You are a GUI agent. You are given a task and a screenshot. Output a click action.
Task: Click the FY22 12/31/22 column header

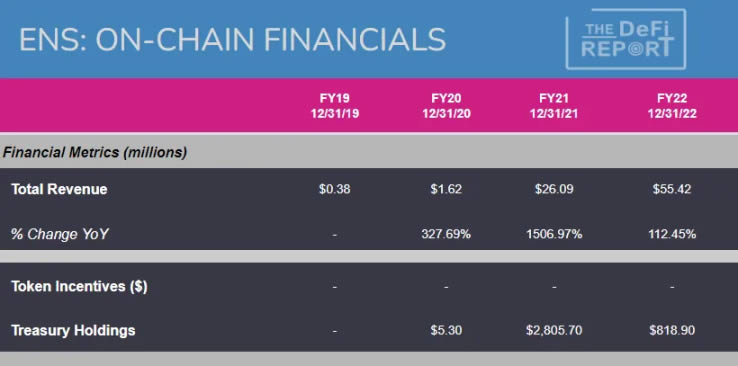tap(672, 106)
